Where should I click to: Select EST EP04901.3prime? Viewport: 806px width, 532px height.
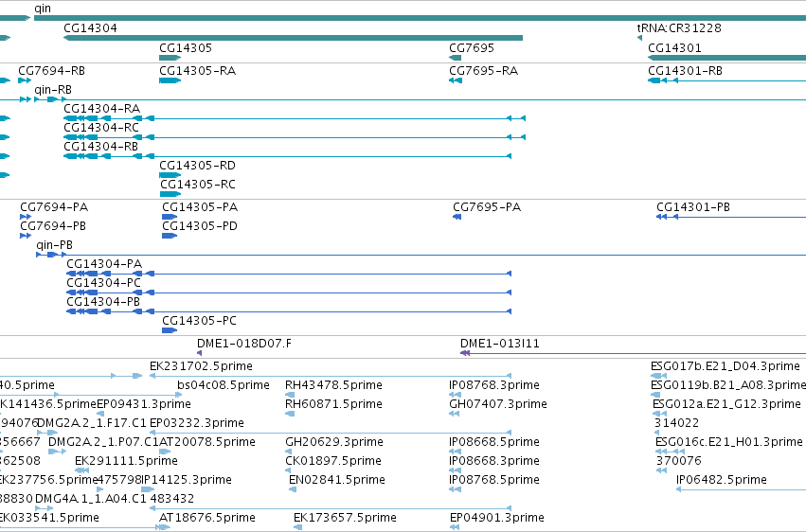pos(496,518)
